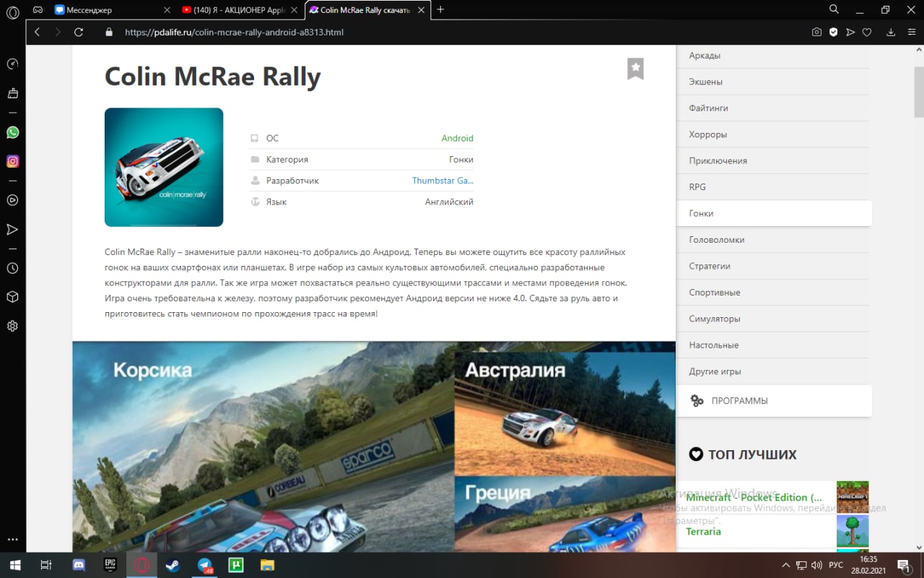
Task: Bookmark the game with star ribbon icon
Action: coord(635,69)
